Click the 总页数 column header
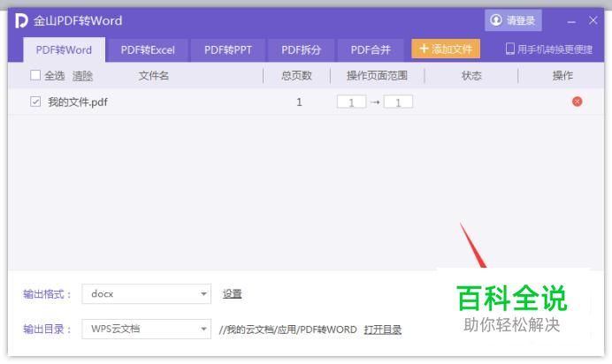Viewport: 612px width, 364px height. [x=296, y=76]
